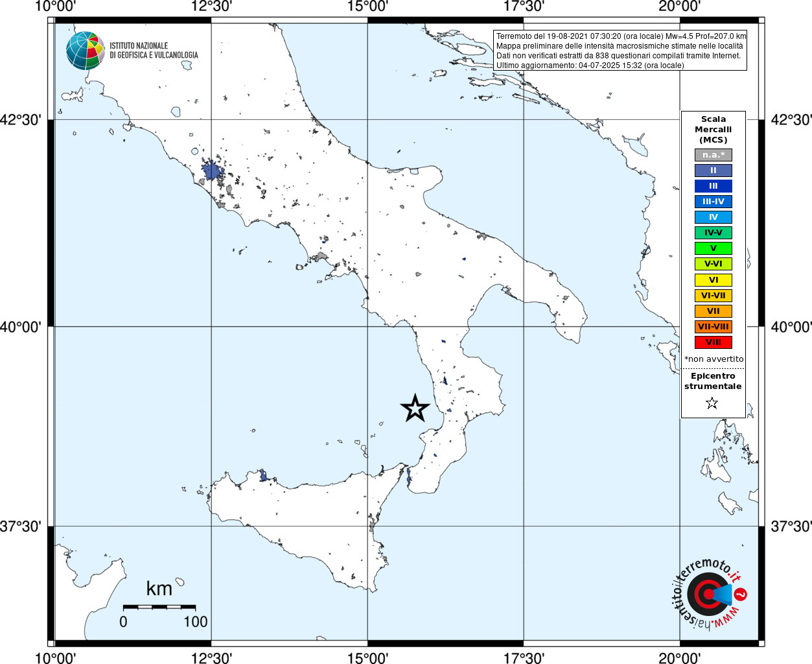The width and height of the screenshot is (812, 664).
Task: Click the haisentitoilterremoto.it logo
Action: 711,593
